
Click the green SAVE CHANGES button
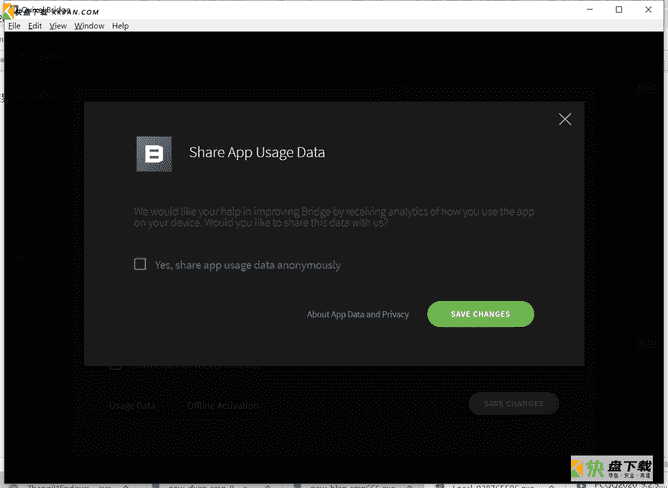(480, 314)
